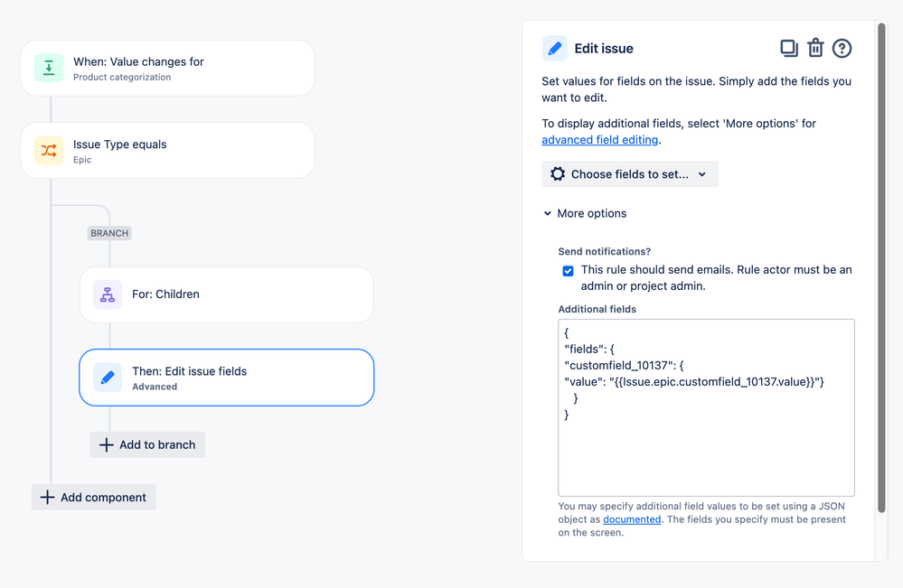The width and height of the screenshot is (903, 588).
Task: Open the advanced field editing link
Action: (599, 140)
